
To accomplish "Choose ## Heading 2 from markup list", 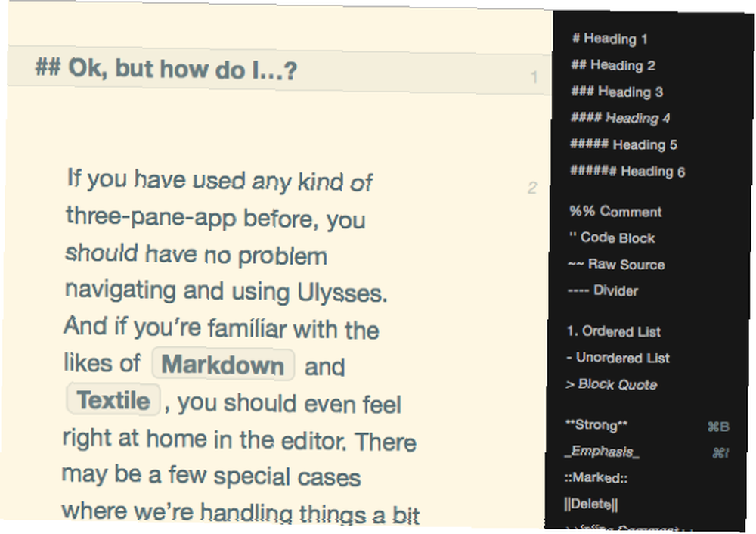I will pyautogui.click(x=613, y=65).
